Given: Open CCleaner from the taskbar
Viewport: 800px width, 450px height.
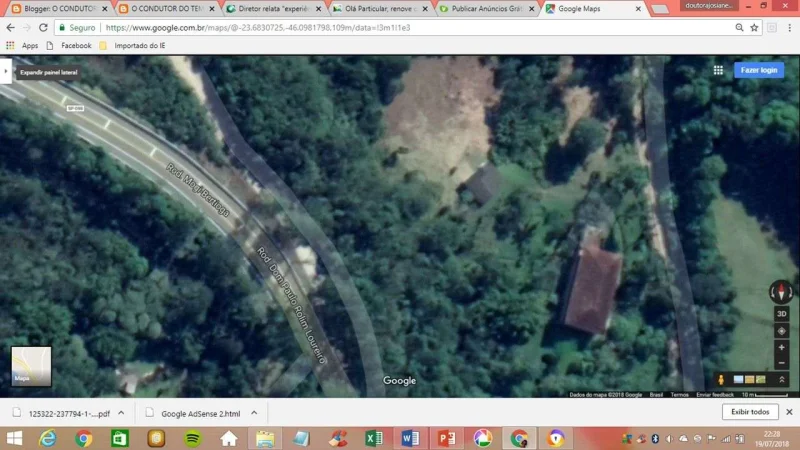Looking at the screenshot, I should [338, 438].
